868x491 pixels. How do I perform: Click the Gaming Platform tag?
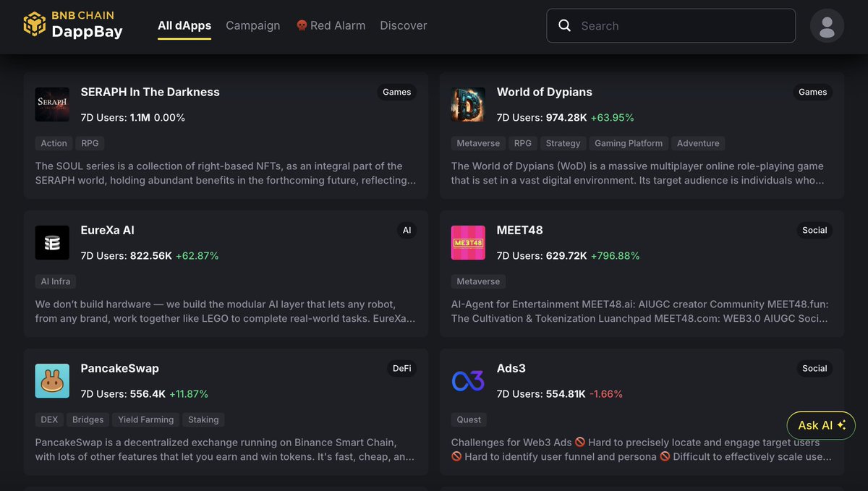point(628,143)
